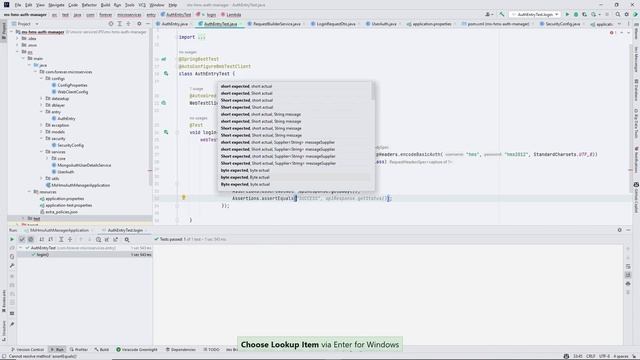This screenshot has height=360, width=640.
Task: Select 'byte expected, Byte actual' completion item
Action: click(295, 177)
